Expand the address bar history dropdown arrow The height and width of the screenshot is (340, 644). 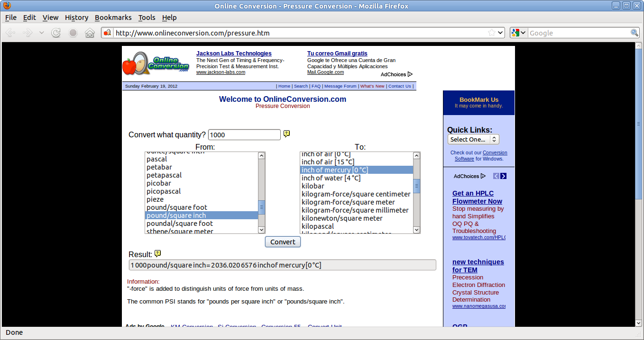[500, 33]
